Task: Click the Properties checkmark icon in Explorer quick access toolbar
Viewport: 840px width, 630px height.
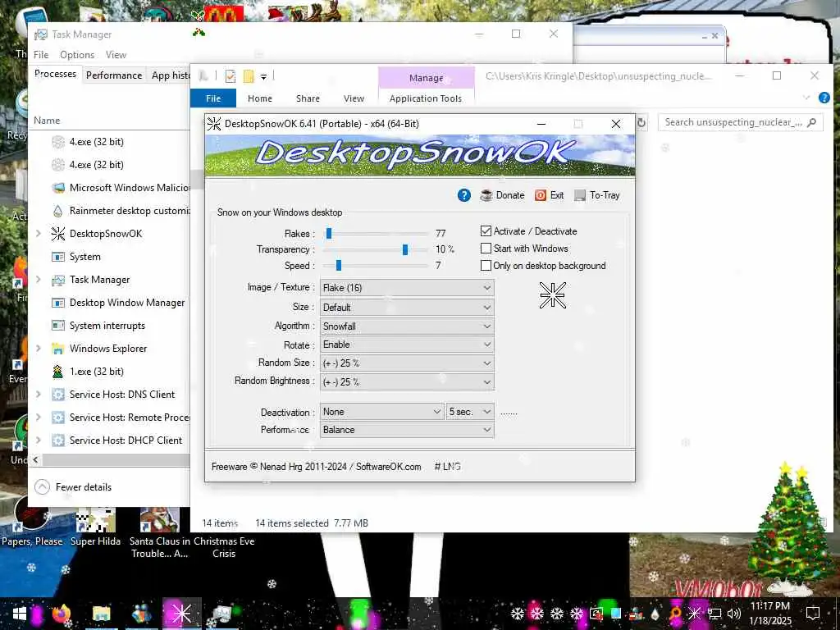Action: (231, 76)
